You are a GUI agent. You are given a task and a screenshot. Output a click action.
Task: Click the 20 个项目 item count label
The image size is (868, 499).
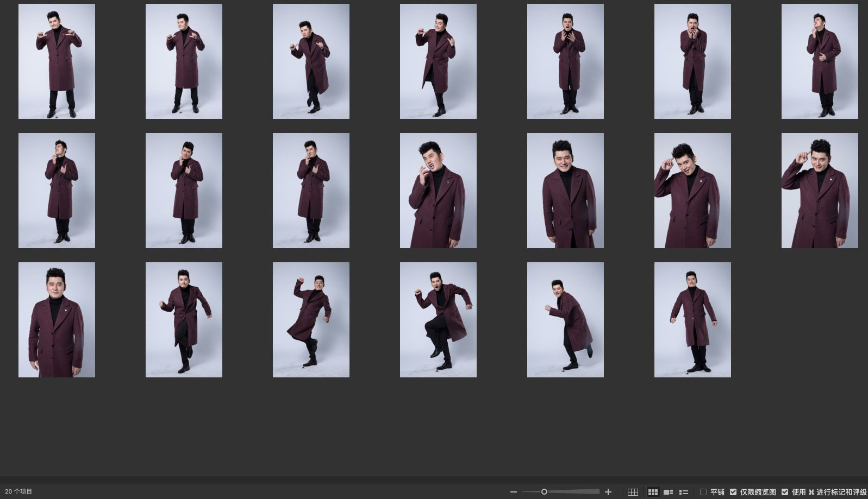[x=18, y=492]
